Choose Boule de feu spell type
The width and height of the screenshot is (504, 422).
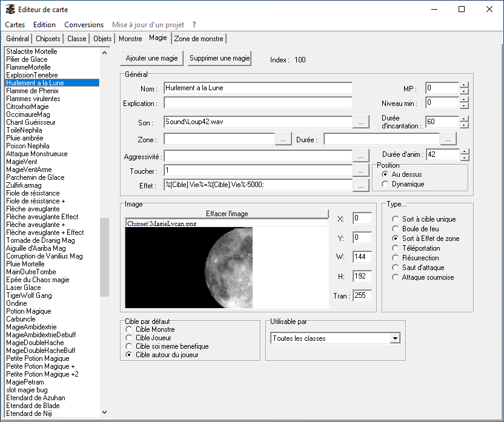396,229
